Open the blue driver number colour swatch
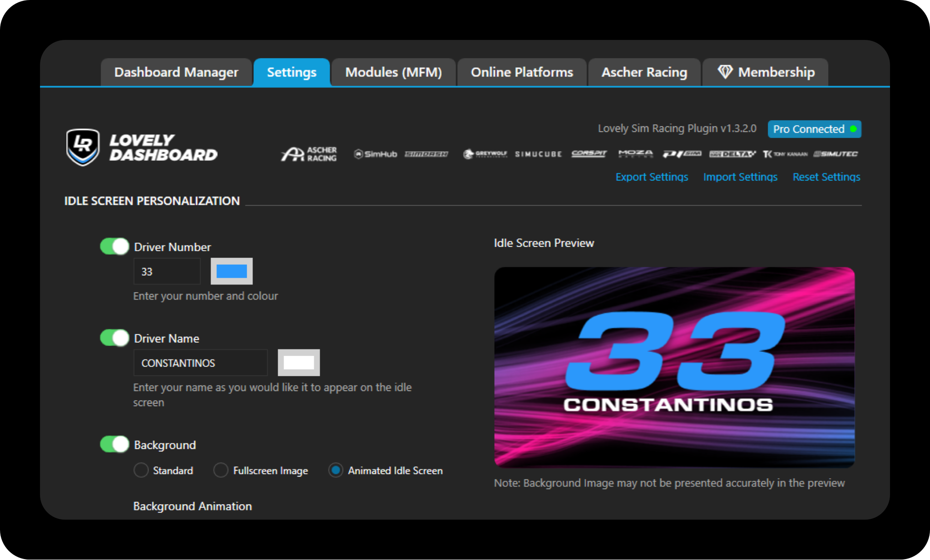930x560 pixels. pos(232,271)
